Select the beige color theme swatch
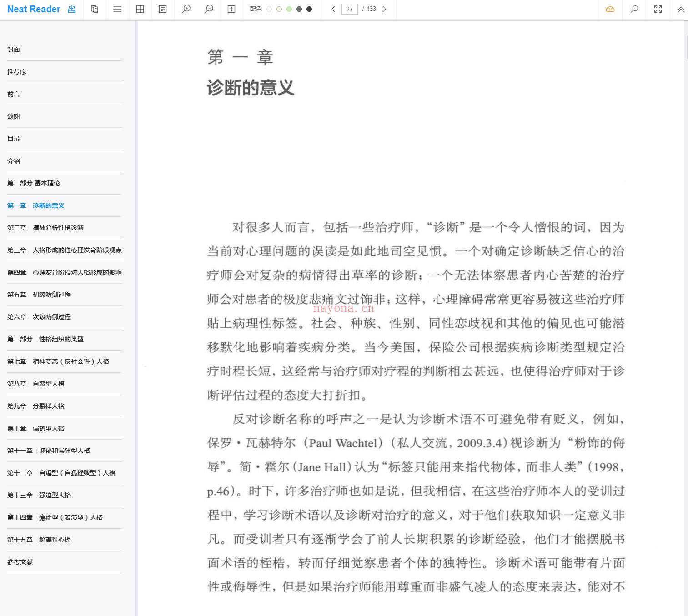 click(x=279, y=9)
